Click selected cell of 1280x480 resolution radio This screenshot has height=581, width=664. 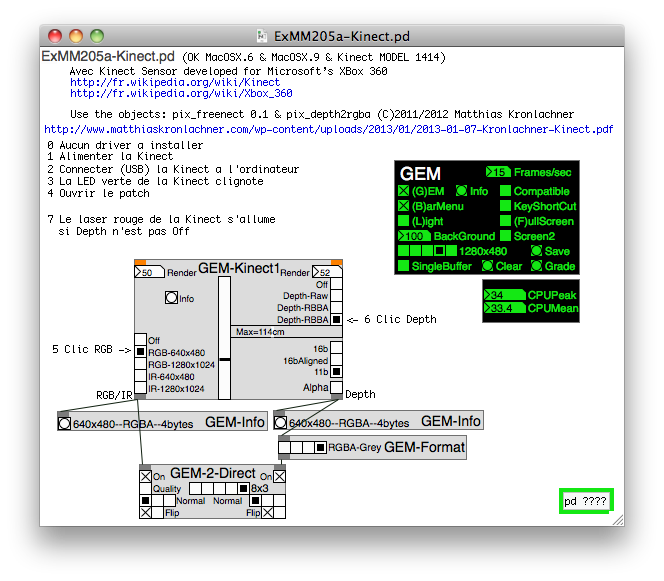pos(439,251)
